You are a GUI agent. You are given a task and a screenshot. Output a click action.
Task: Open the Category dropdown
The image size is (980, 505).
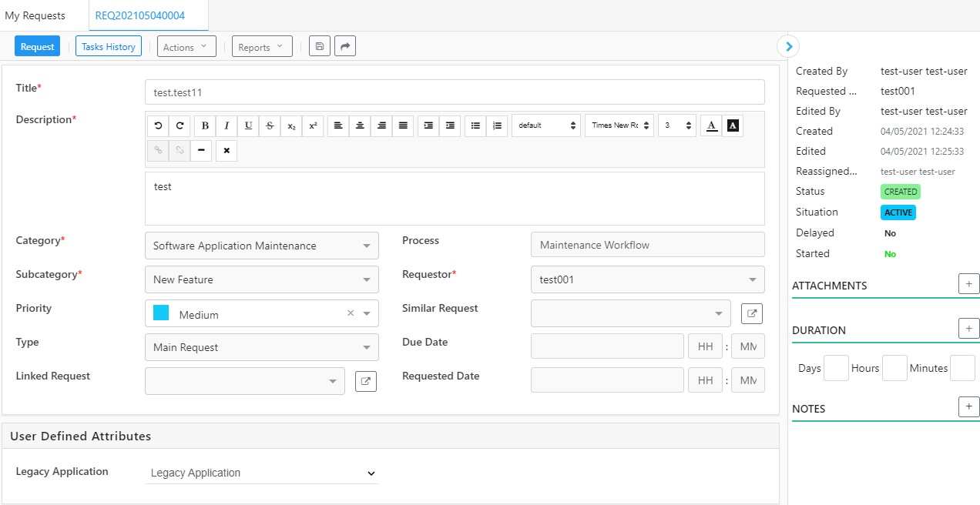(x=261, y=246)
